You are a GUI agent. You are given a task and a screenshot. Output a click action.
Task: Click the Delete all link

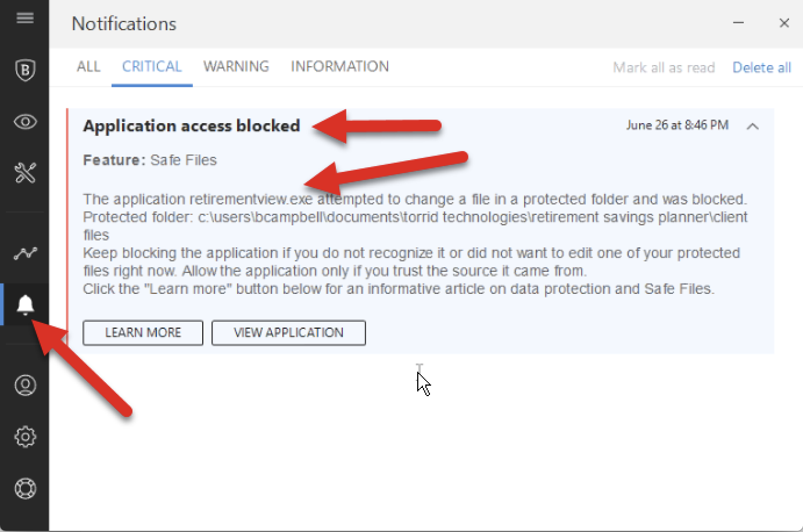tap(762, 67)
